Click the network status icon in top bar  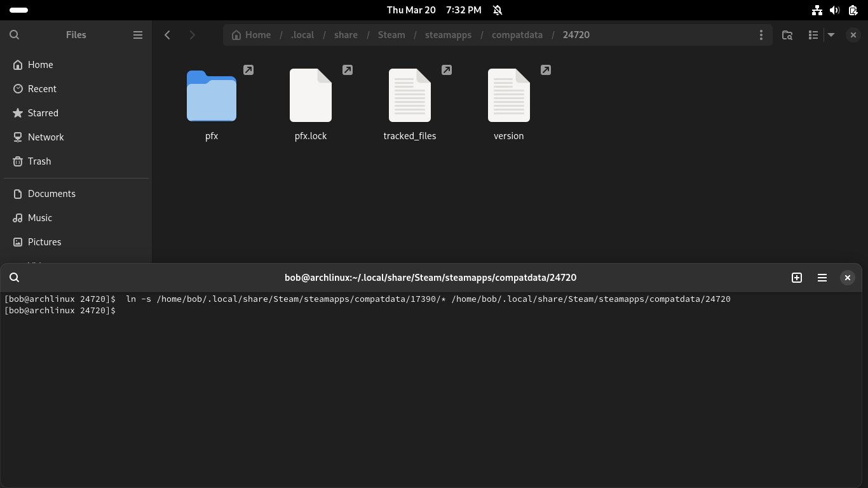[x=817, y=10]
